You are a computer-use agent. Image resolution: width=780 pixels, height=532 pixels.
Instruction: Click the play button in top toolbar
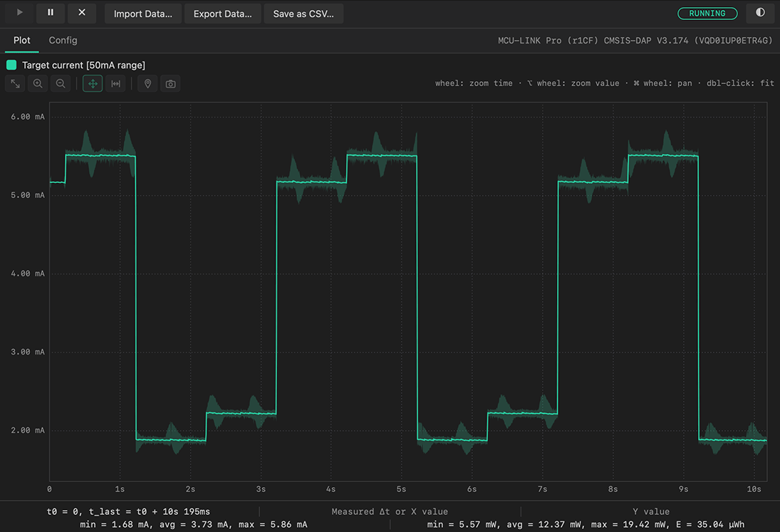pyautogui.click(x=19, y=13)
